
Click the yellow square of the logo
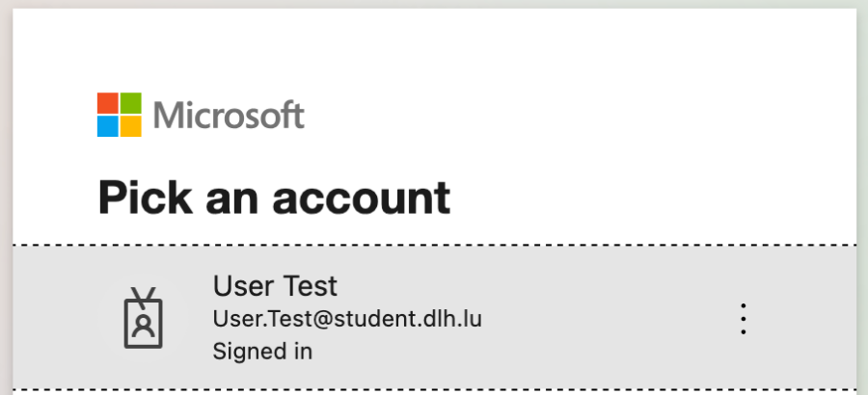[x=131, y=126]
